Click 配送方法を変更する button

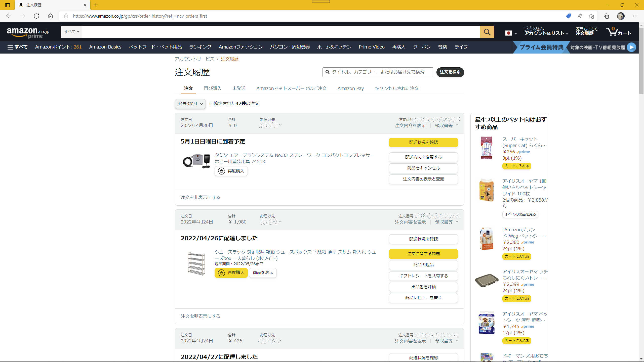pyautogui.click(x=423, y=157)
